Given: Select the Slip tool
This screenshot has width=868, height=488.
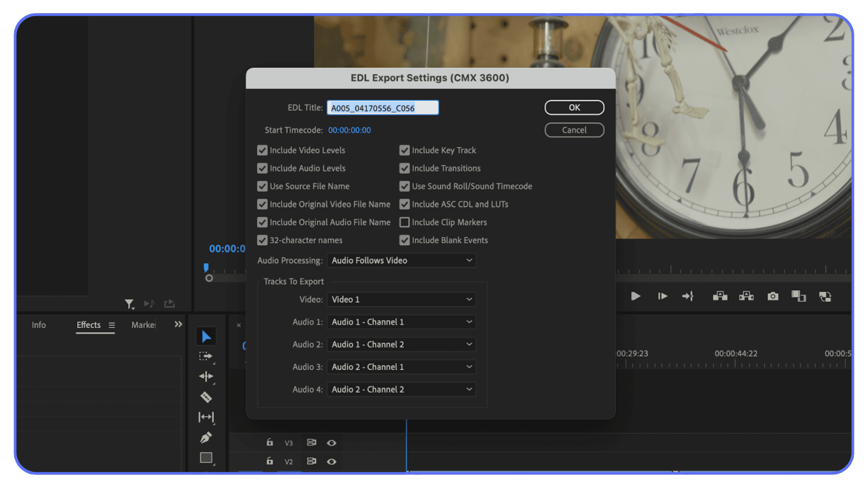Looking at the screenshot, I should pyautogui.click(x=206, y=417).
